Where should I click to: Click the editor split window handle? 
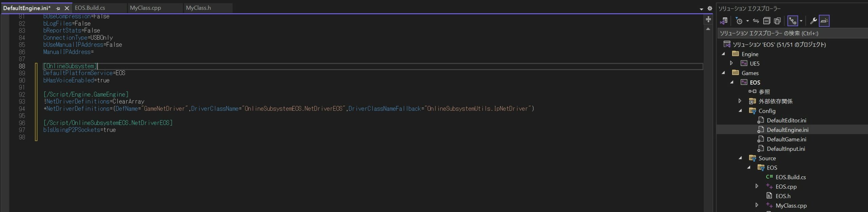(708, 19)
